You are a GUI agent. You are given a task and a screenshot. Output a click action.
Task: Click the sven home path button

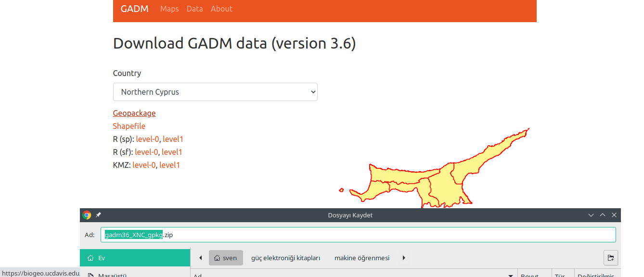point(226,258)
